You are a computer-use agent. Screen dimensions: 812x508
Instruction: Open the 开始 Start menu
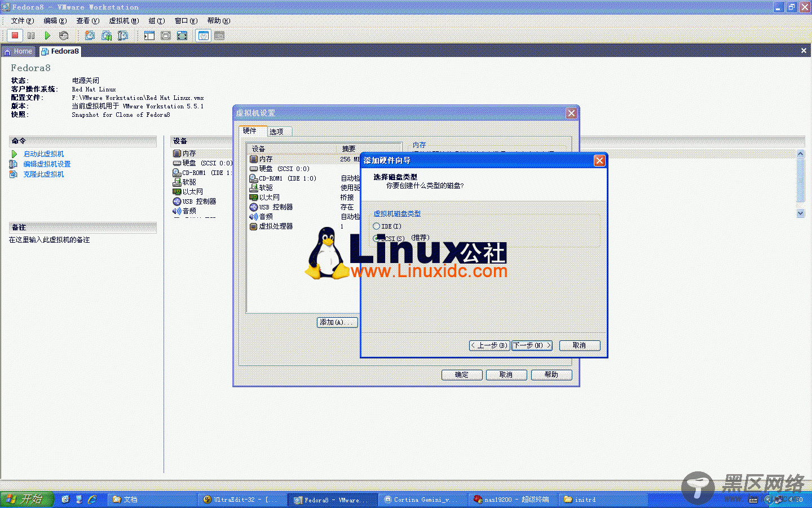tap(27, 500)
